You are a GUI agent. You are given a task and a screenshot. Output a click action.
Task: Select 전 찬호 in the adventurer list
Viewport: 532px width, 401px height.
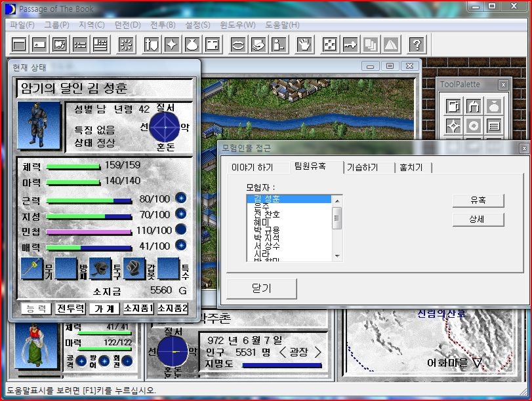click(x=289, y=214)
